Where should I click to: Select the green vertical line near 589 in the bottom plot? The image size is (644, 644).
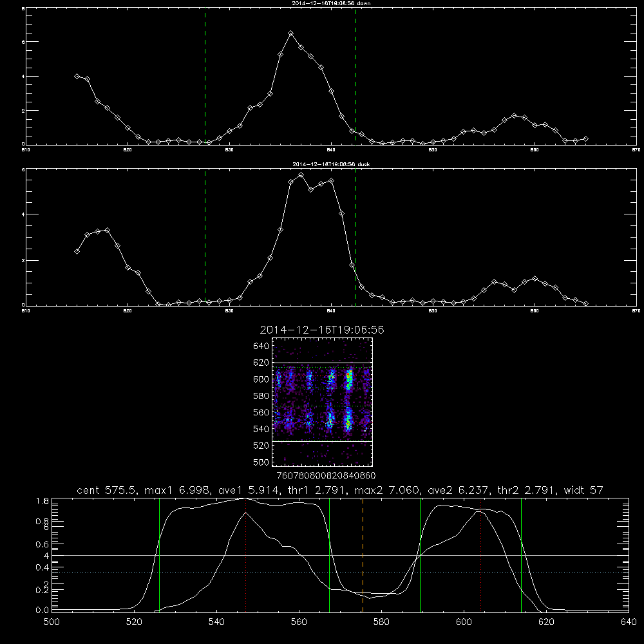pyautogui.click(x=420, y=555)
